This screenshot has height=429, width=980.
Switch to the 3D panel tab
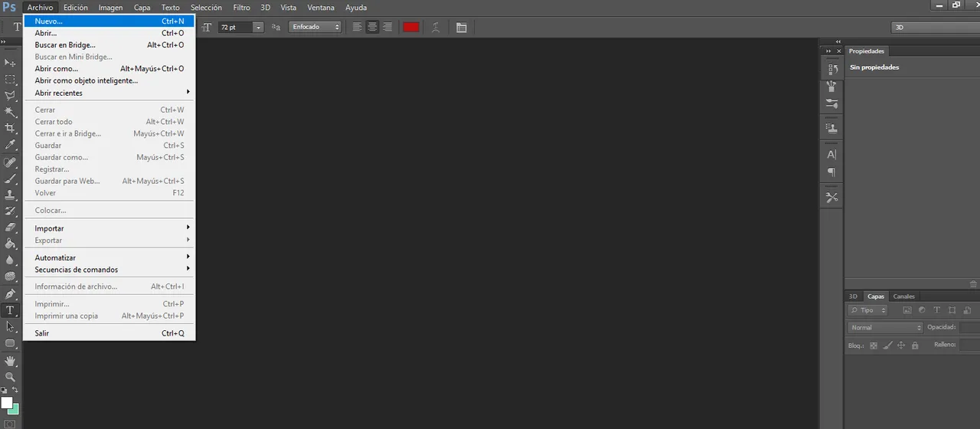point(853,296)
